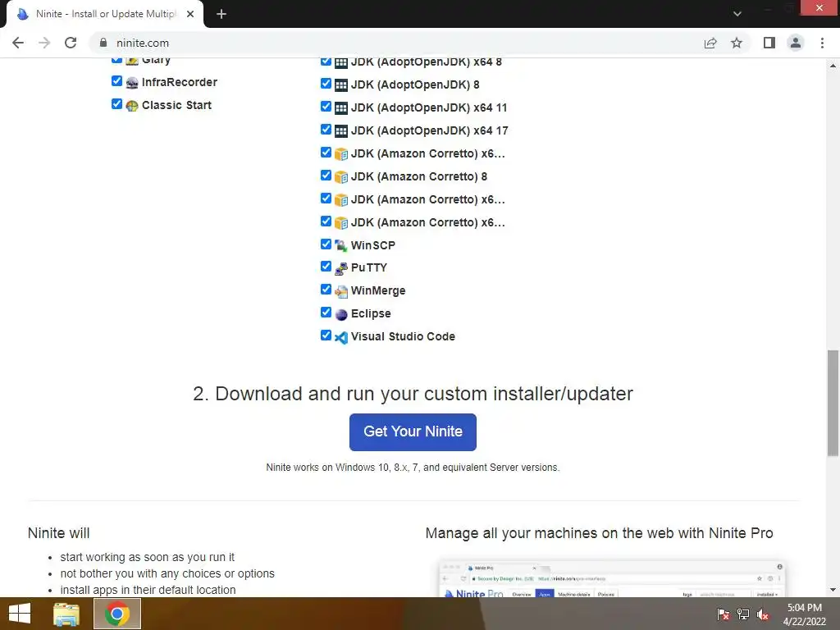The image size is (840, 630).
Task: Click the WinSCP label text
Action: click(x=373, y=245)
